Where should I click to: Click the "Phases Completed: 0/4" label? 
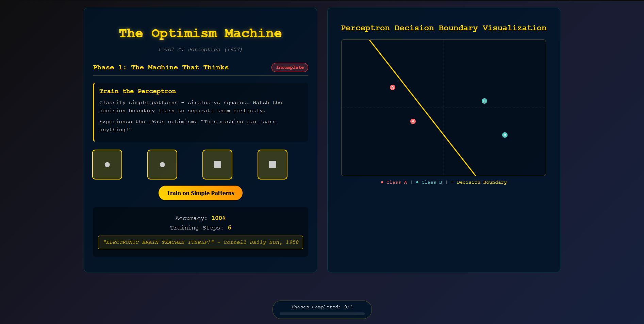pos(322,307)
